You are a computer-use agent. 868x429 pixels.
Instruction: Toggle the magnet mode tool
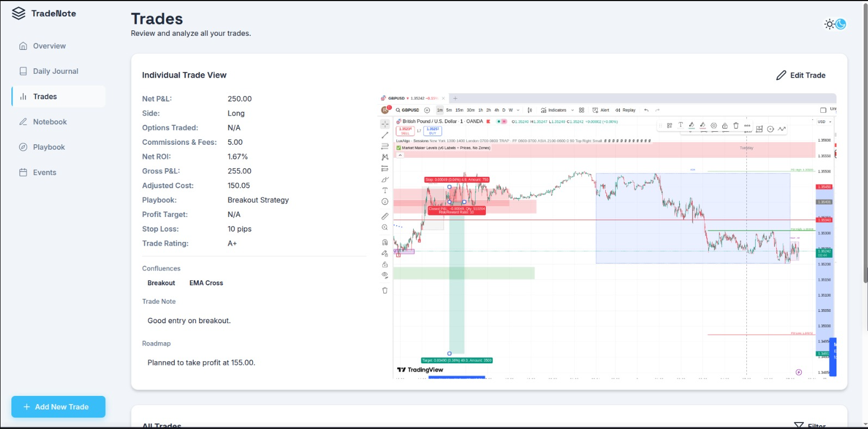(x=385, y=242)
